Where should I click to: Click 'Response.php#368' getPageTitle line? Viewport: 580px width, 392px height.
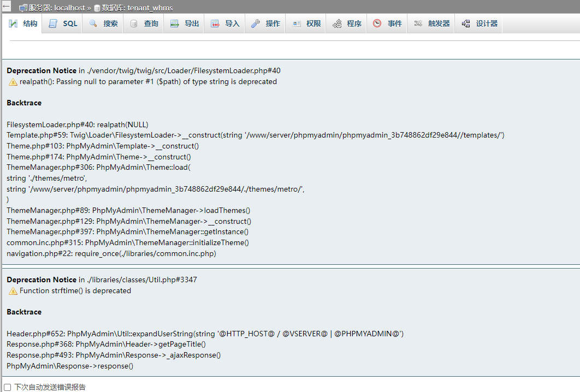tap(106, 345)
